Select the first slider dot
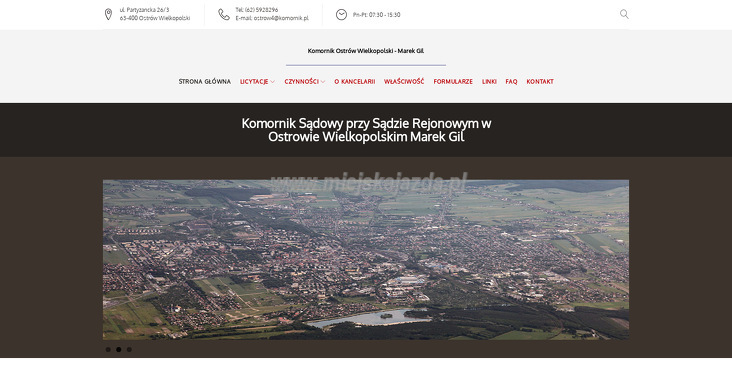 click(x=108, y=349)
